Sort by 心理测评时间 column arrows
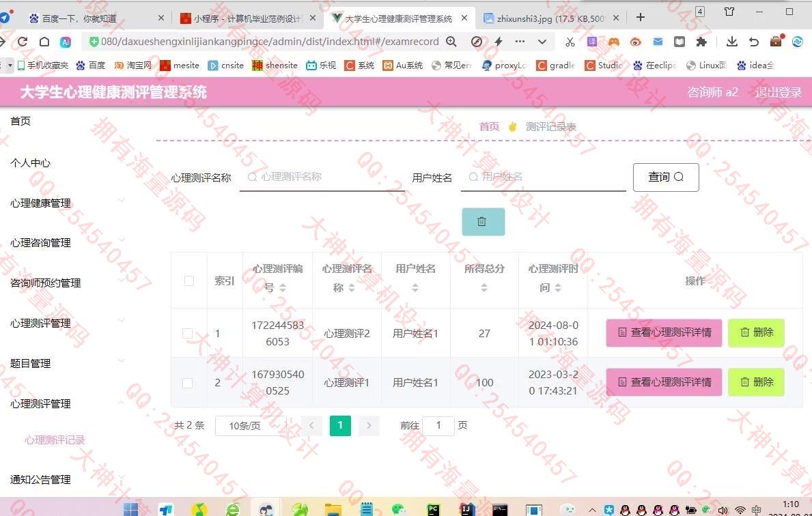This screenshot has width=812, height=516. (x=558, y=288)
